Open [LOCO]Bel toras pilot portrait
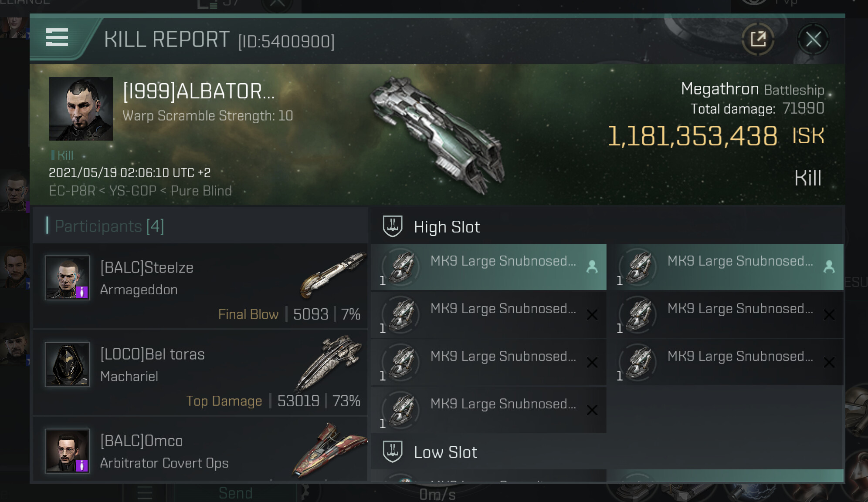This screenshot has height=502, width=868. coord(68,364)
